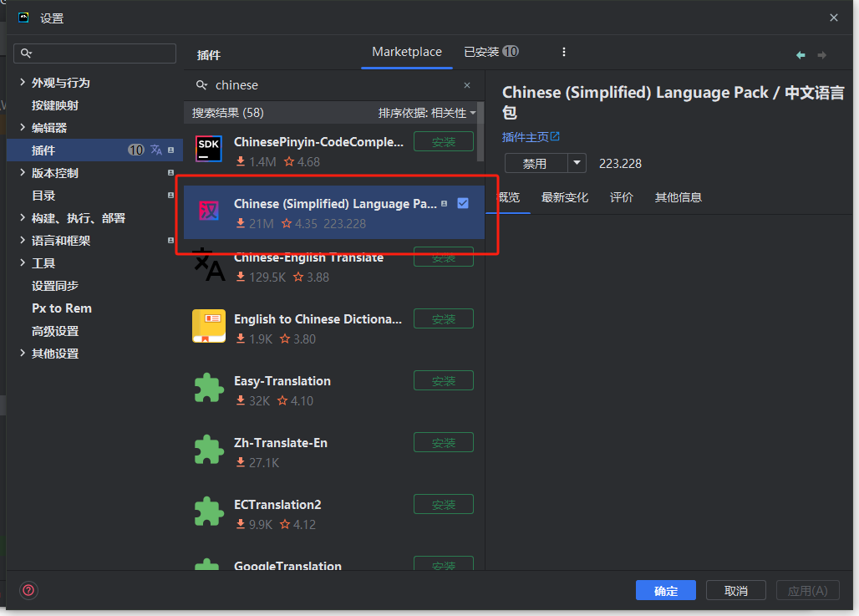Select the Chinese-English Translate plugin name
The image size is (859, 616).
pyautogui.click(x=308, y=257)
